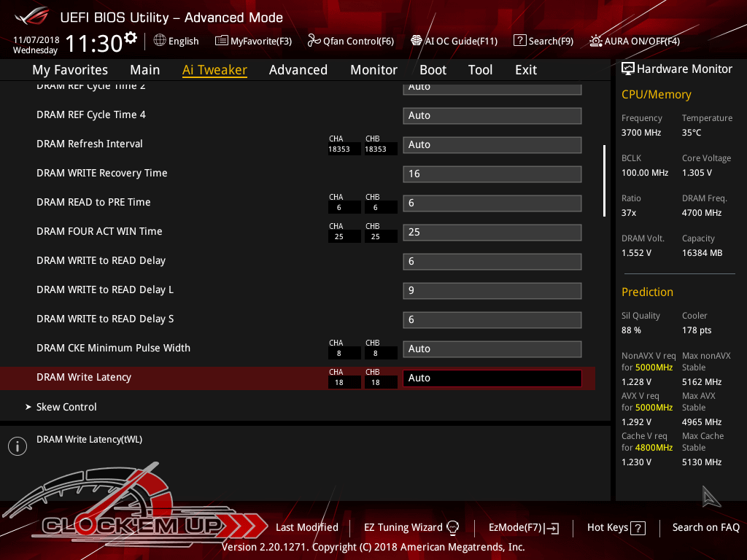
Task: Toggle AURA ON/OFF(F4) lighting
Action: tap(596, 41)
